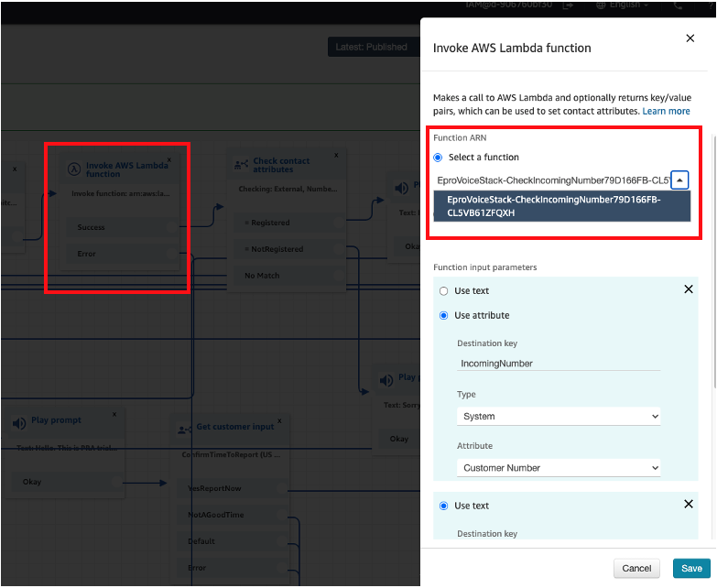Select first Use text radio option
This screenshot has width=717, height=588.
(443, 291)
